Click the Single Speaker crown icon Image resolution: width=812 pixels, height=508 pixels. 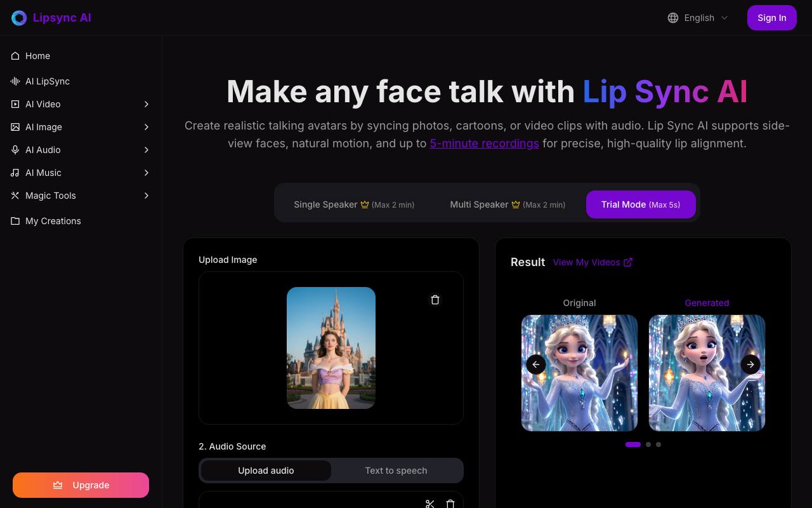(x=365, y=204)
